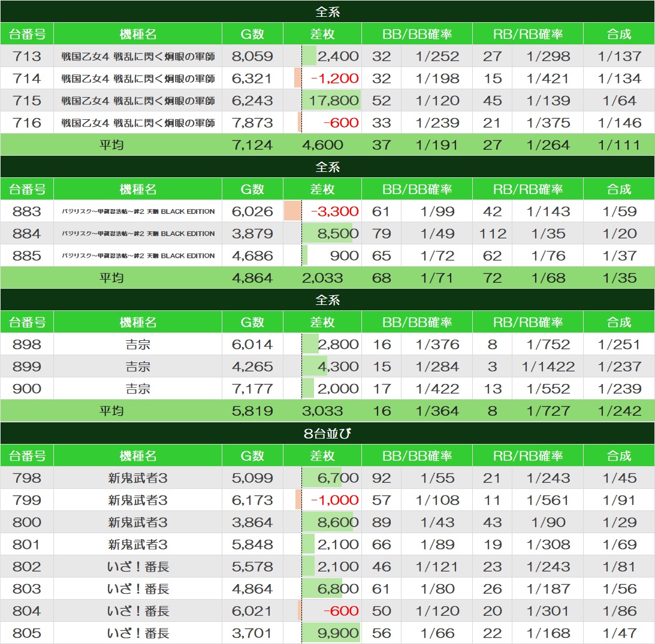This screenshot has width=655, height=644.
Task: Click the 合成 value 1/29
Action: tap(620, 522)
